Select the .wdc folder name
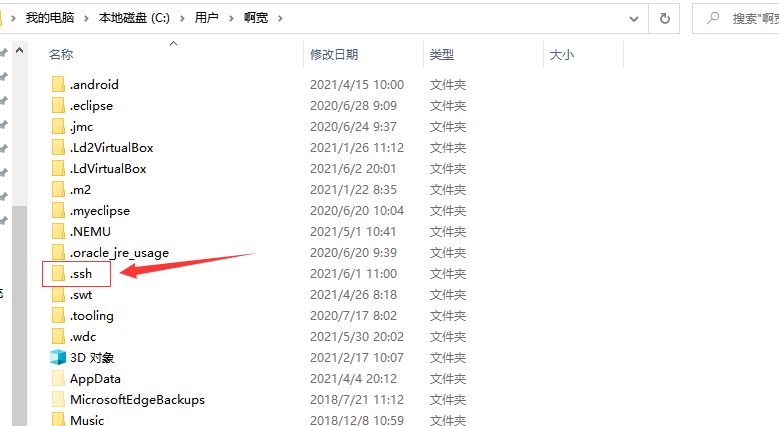Image resolution: width=779 pixels, height=426 pixels. pos(82,337)
